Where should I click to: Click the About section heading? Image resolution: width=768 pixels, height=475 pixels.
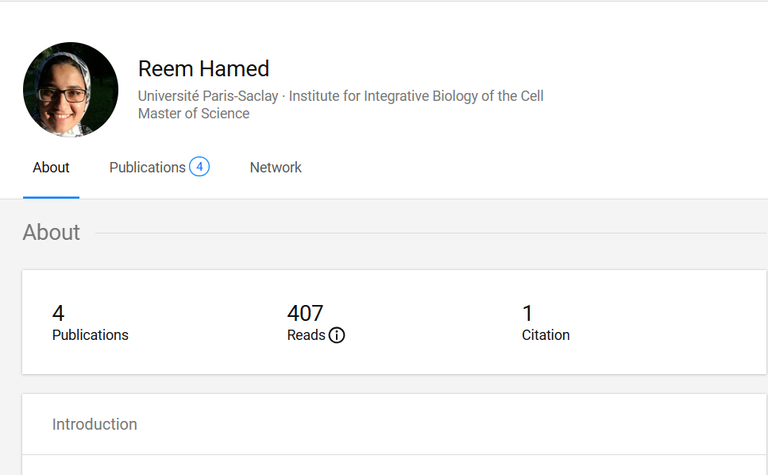pos(51,232)
